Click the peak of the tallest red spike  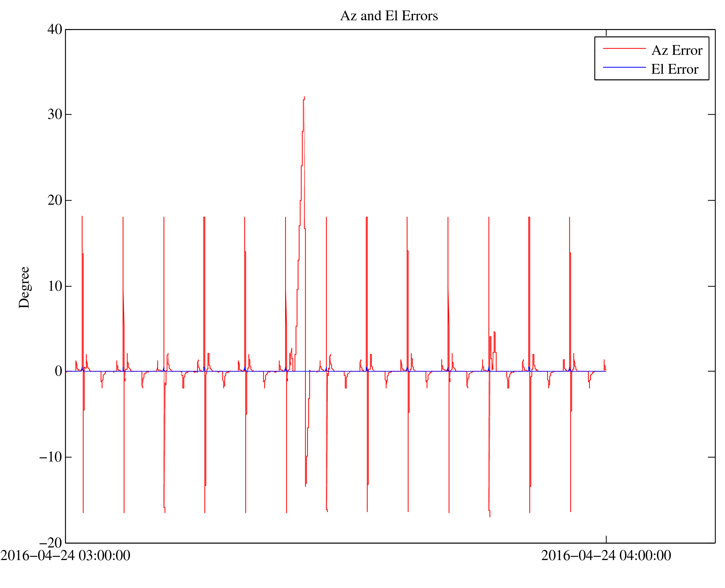304,97
